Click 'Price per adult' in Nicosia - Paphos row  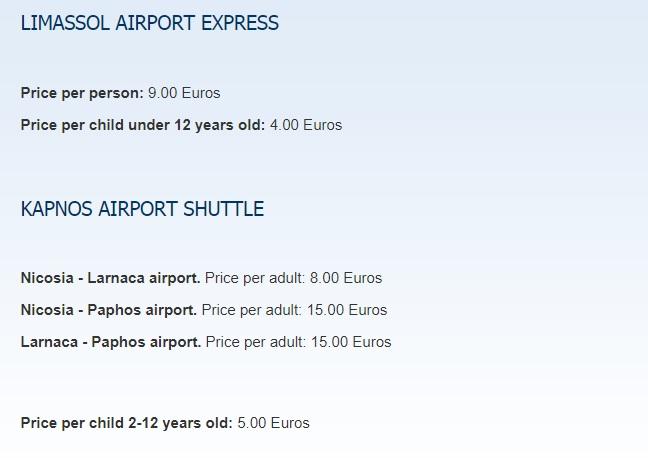(x=251, y=310)
